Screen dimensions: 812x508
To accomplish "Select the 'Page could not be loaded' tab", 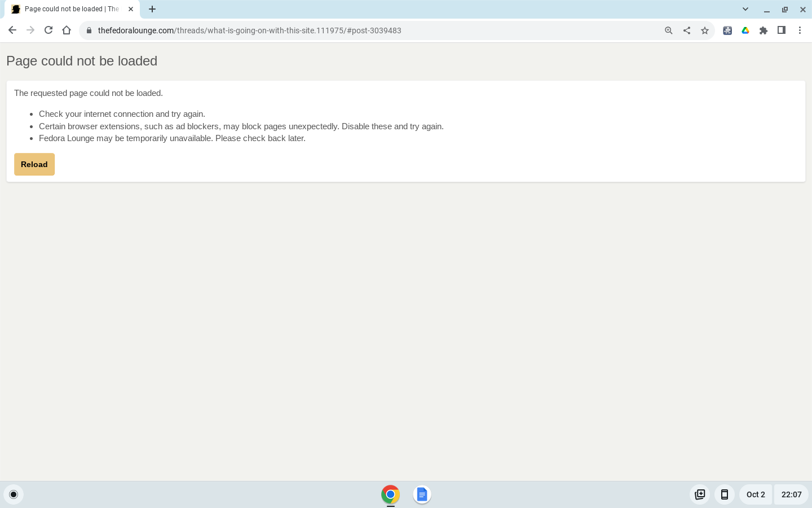I will (x=72, y=9).
